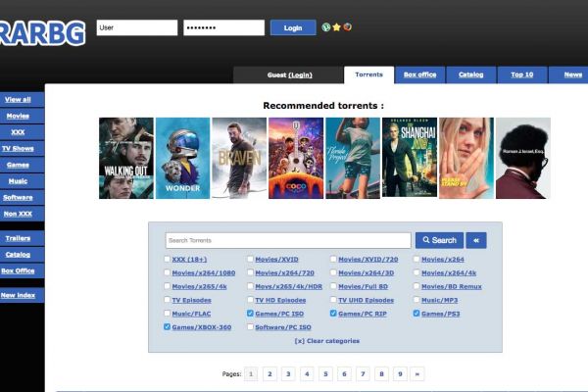The image size is (588, 392).
Task: Collapse search options with double-arrow button
Action: tap(476, 240)
